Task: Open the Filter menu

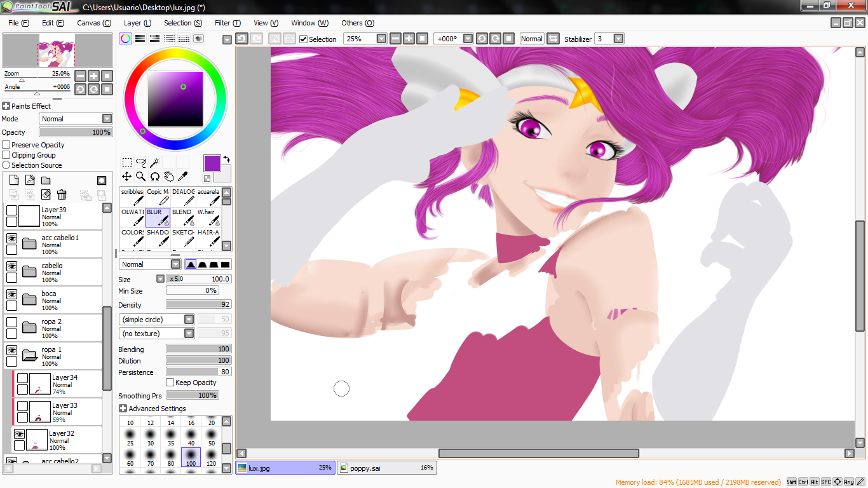Action: point(227,23)
